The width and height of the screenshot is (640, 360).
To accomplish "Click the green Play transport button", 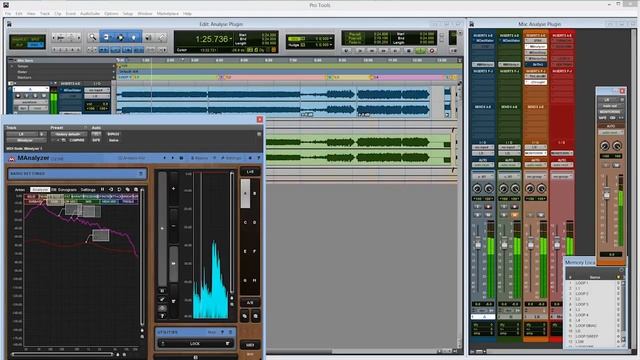I will pyautogui.click(x=420, y=51).
